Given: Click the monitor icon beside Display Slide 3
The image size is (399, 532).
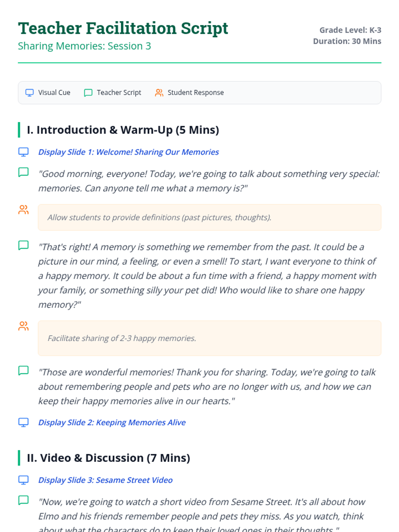Looking at the screenshot, I should (x=23, y=480).
